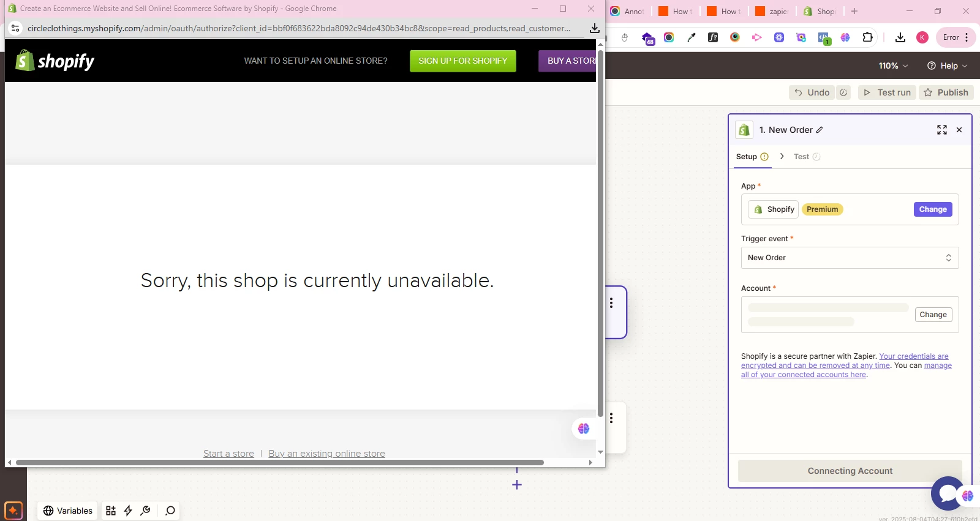This screenshot has height=521, width=980.
Task: Click the download icon in popup address bar
Action: click(594, 28)
